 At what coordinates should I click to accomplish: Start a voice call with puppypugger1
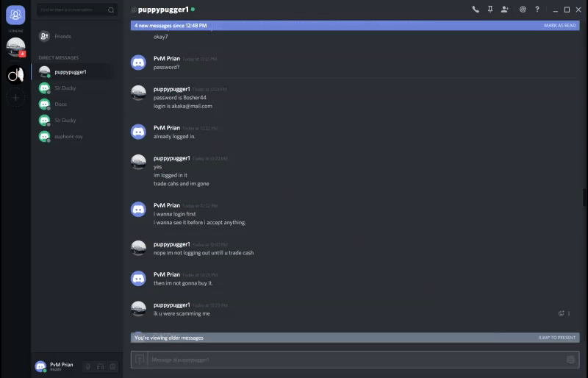[476, 10]
